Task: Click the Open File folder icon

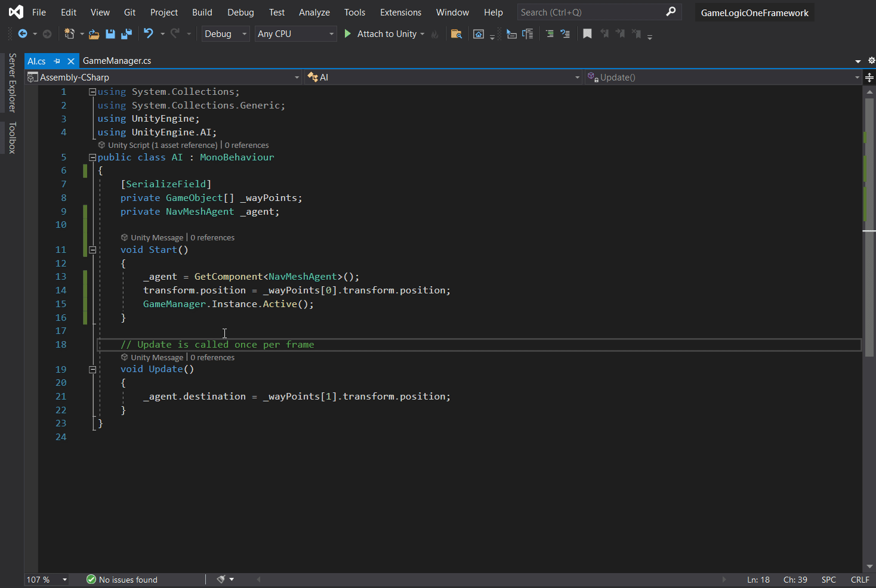Action: coord(94,34)
